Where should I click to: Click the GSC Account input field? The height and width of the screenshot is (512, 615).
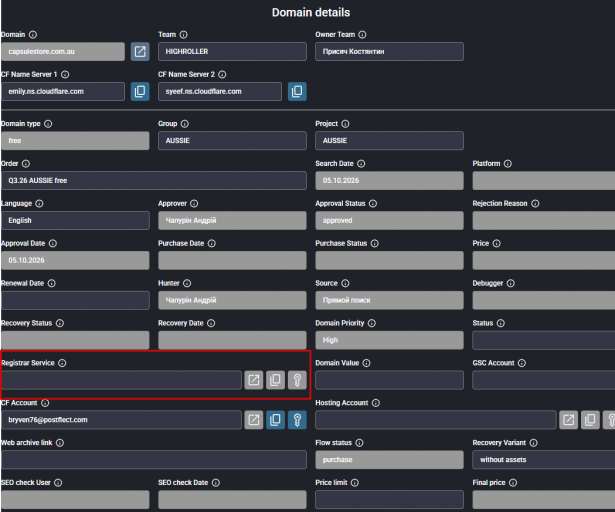544,380
